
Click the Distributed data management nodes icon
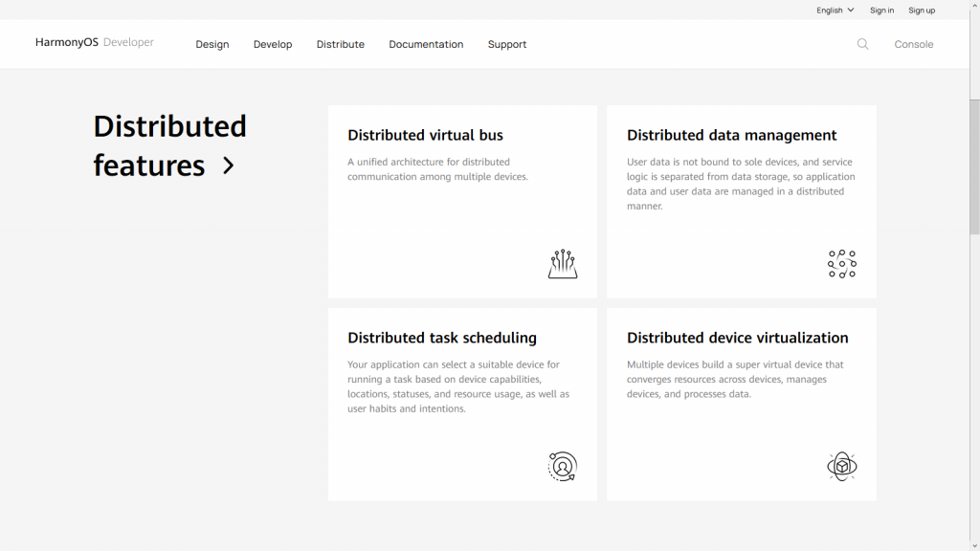coord(842,264)
